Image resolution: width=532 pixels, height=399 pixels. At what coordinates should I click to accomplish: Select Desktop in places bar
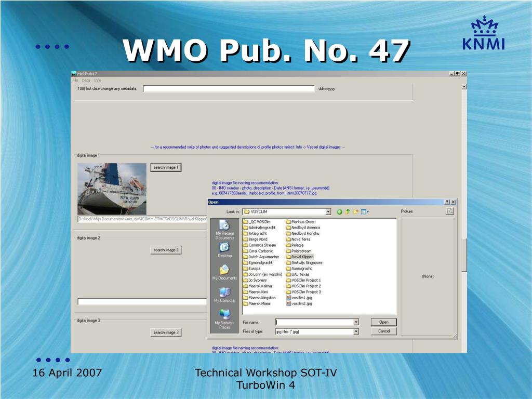(x=224, y=250)
